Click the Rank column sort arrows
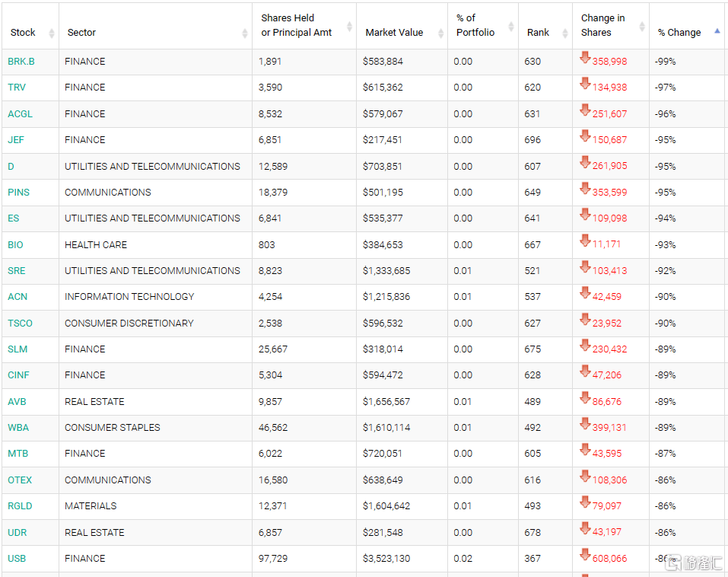 (x=564, y=33)
